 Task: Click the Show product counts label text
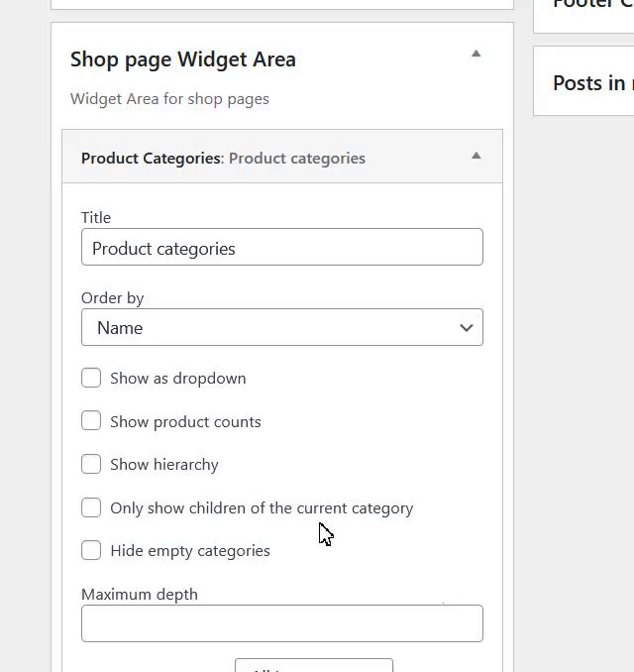tap(185, 421)
